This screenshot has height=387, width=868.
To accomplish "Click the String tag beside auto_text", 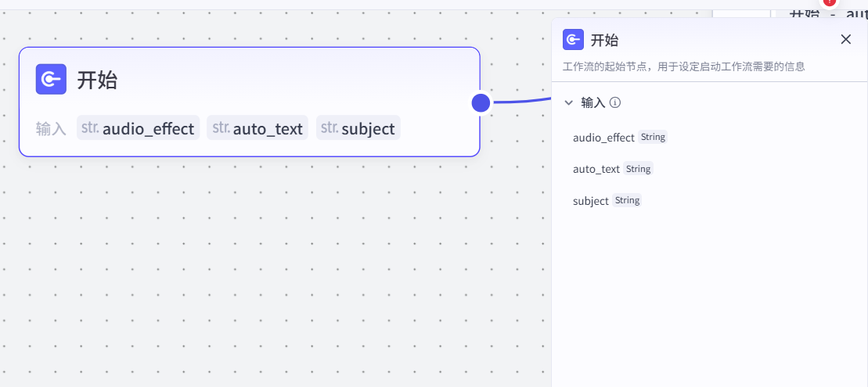I will 638,169.
